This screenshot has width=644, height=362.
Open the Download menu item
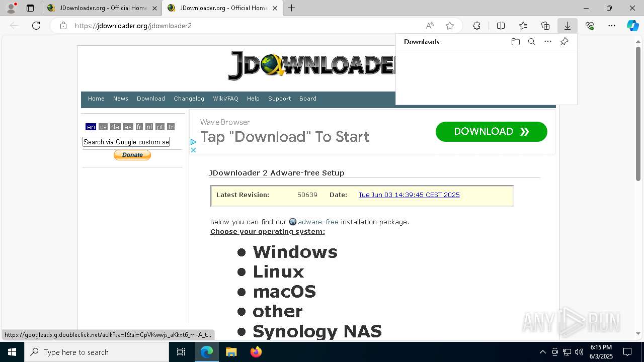151,99
